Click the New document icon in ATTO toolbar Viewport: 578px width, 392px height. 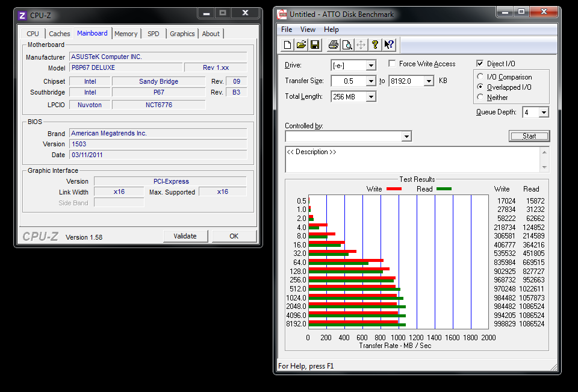coord(287,45)
